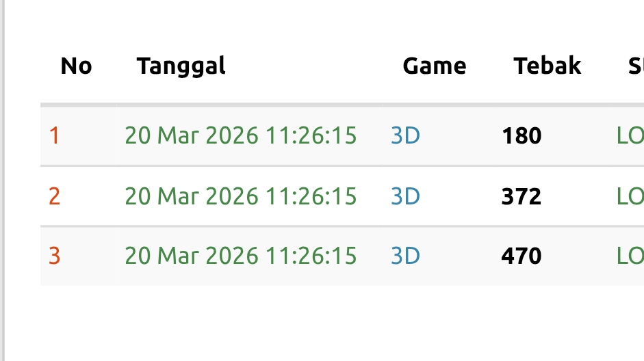The image size is (644, 361).
Task: Click the cut-off header right of Tebak
Action: point(635,66)
